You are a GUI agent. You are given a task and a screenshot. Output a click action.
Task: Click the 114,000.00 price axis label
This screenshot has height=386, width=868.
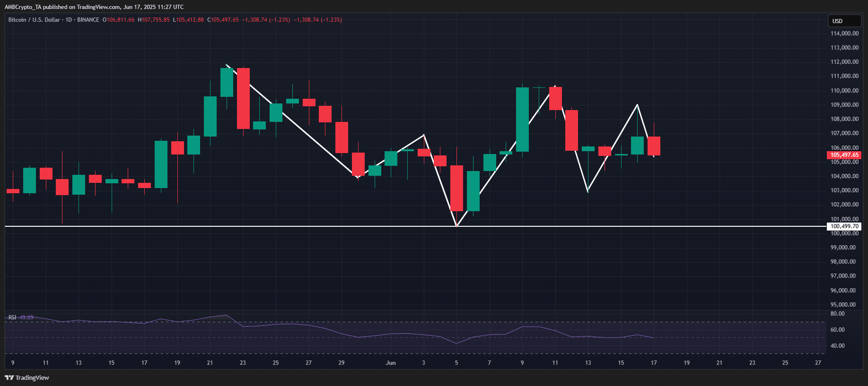click(x=844, y=34)
